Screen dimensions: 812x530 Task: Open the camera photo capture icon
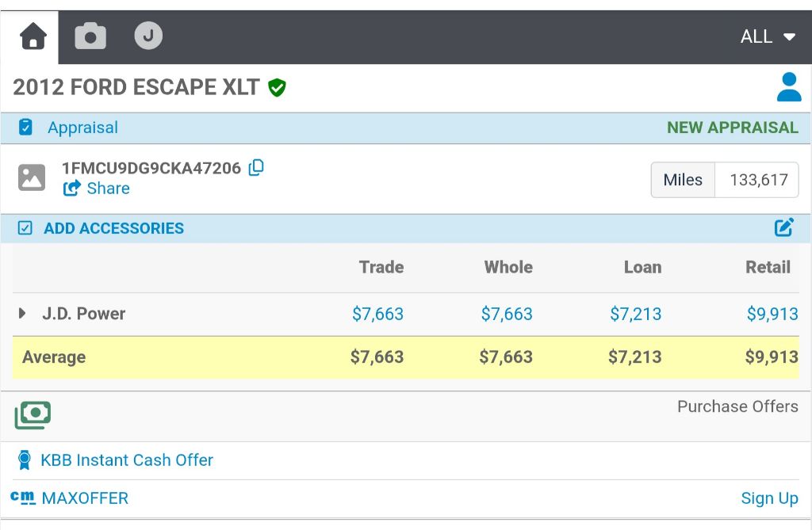[x=90, y=36]
